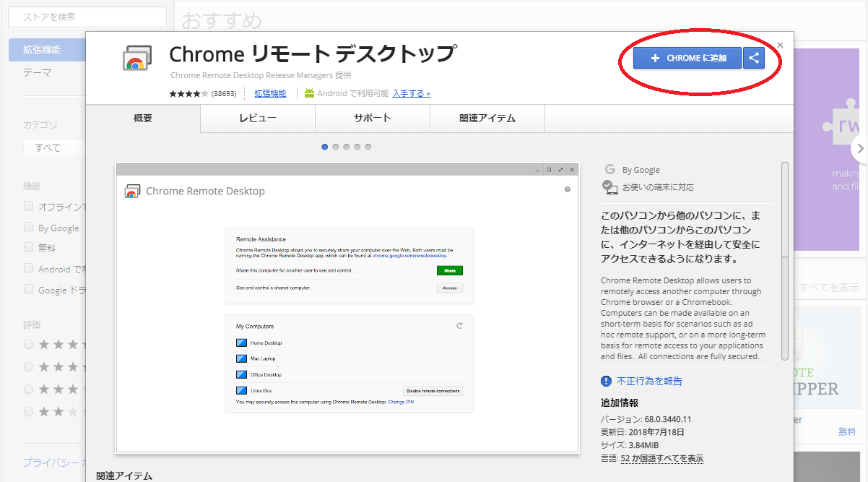Select the top star rating radio button
This screenshot has width=868, height=482.
coord(29,344)
